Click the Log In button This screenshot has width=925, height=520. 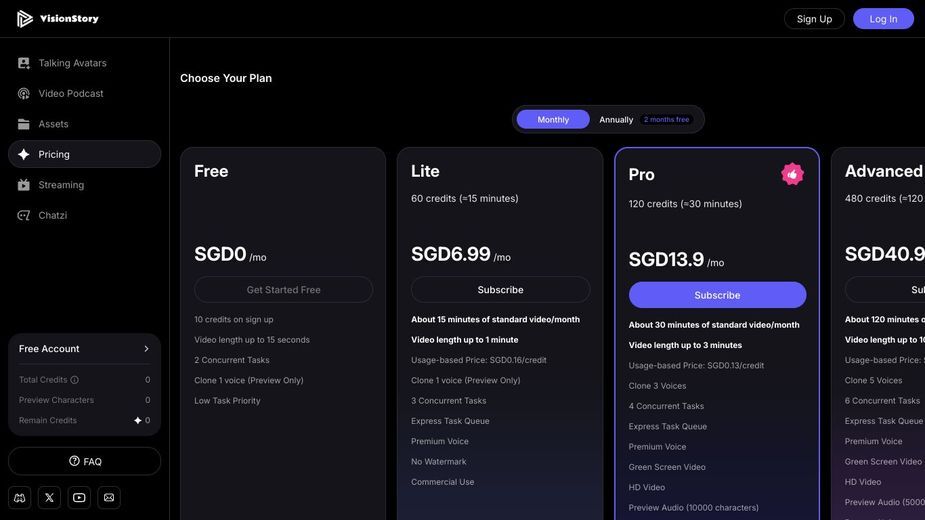tap(883, 19)
